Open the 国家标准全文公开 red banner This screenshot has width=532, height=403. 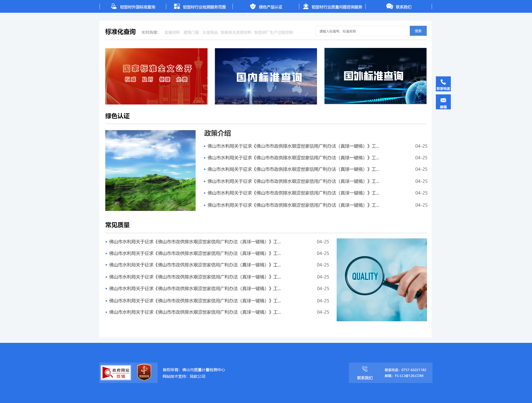156,76
